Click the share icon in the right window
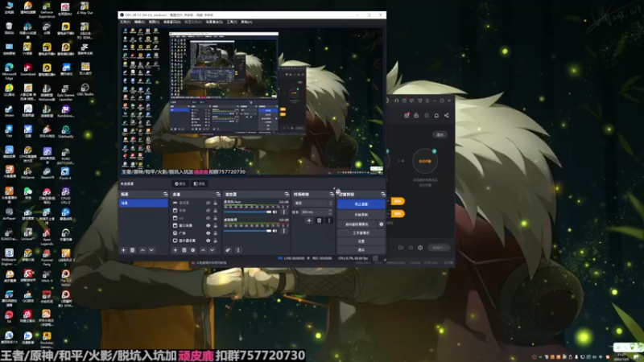The width and height of the screenshot is (644, 362). tap(447, 115)
